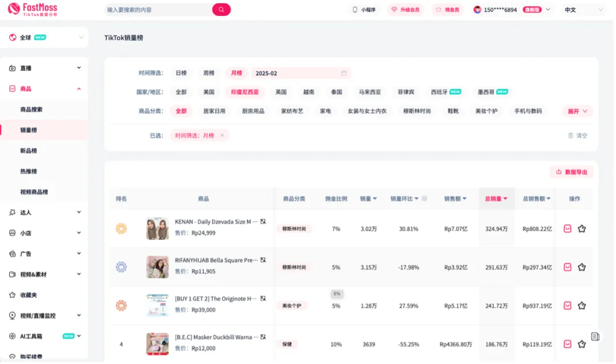Select 马来西亚 as country filter
Image resolution: width=616 pixels, height=364 pixels.
coord(371,92)
